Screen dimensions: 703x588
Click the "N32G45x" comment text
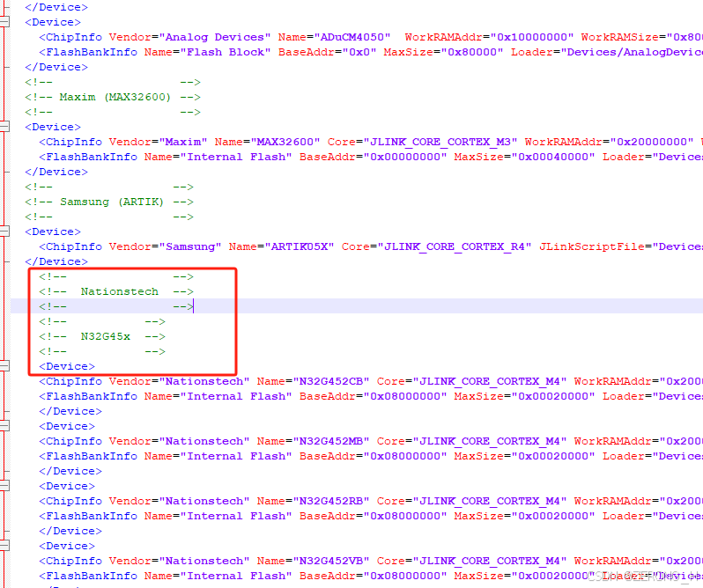(x=106, y=336)
